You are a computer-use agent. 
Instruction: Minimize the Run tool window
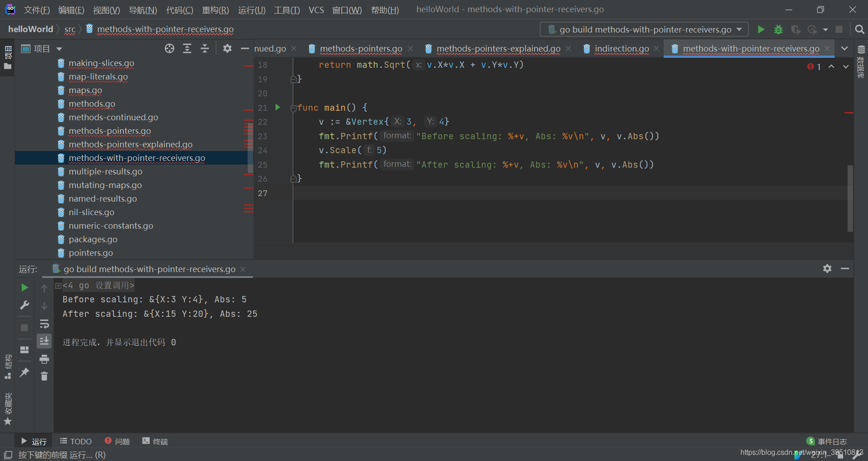(845, 268)
